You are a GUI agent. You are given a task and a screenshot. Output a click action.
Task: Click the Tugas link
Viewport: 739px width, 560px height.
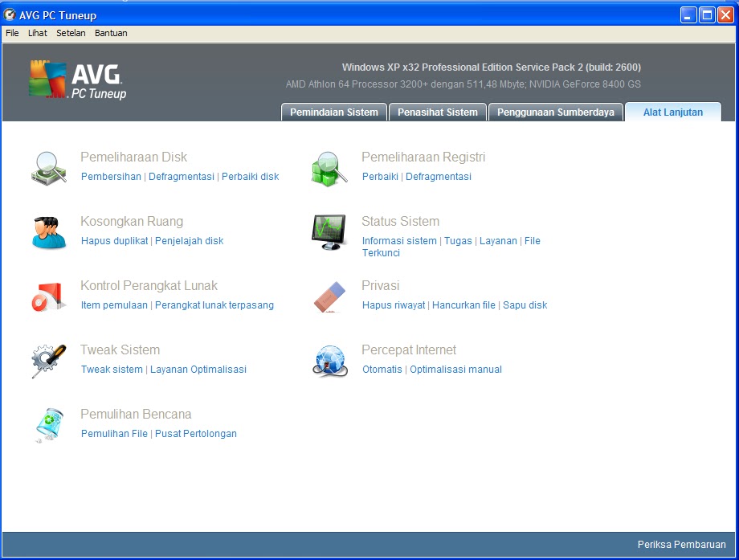(458, 241)
